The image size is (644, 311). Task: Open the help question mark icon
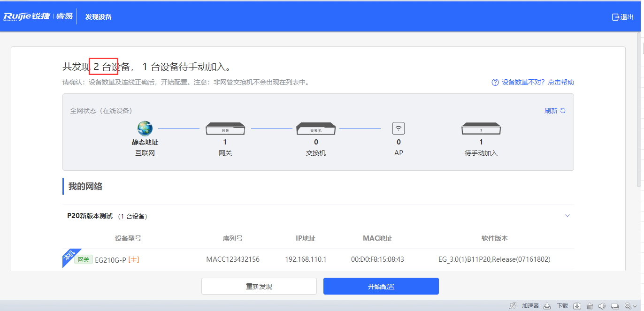(x=495, y=82)
